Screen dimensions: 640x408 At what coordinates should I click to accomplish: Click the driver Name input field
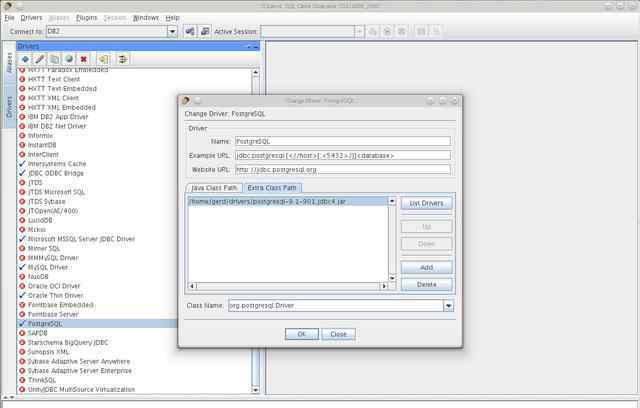click(343, 142)
